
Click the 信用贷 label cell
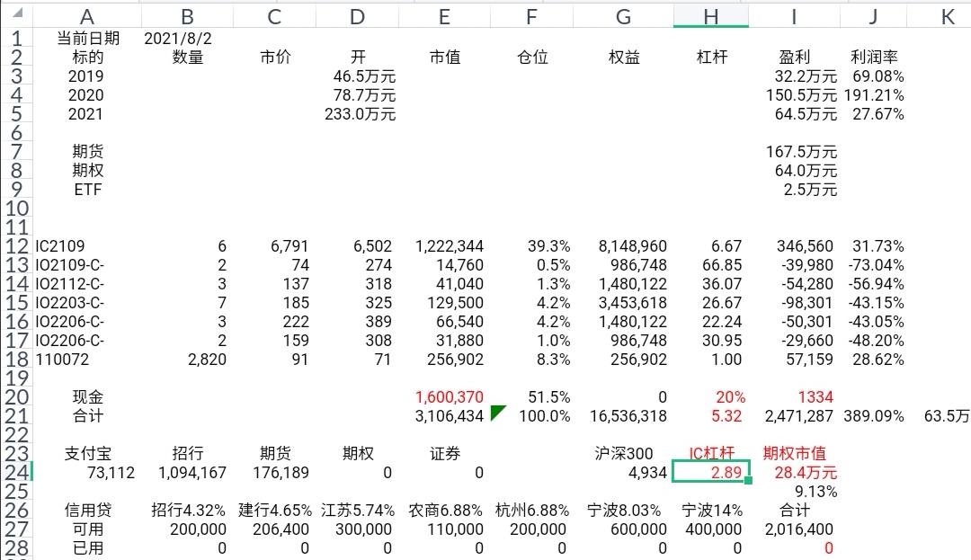click(x=87, y=511)
